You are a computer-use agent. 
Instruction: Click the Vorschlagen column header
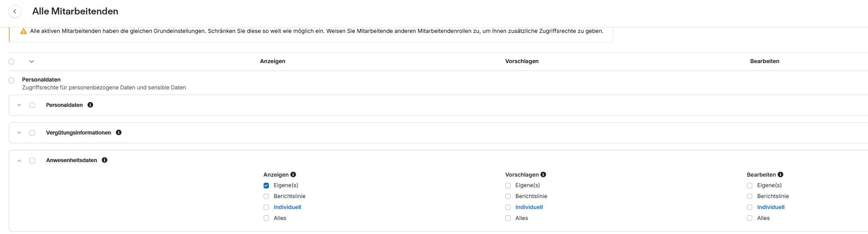(x=522, y=61)
